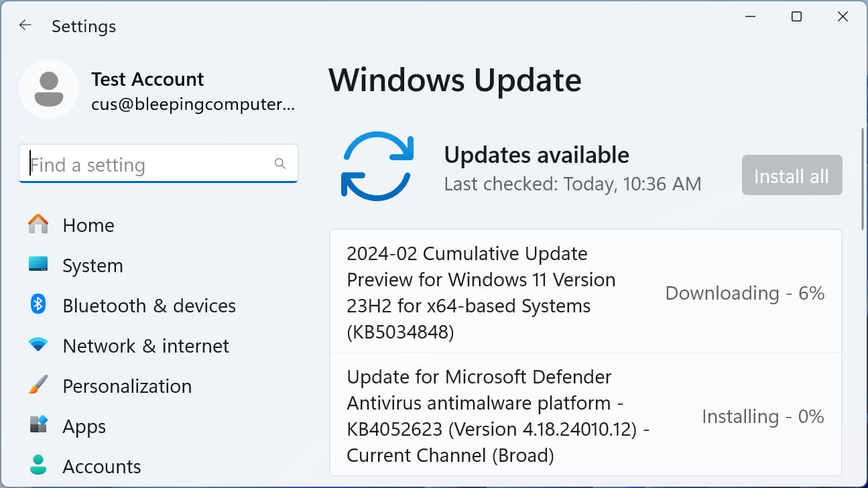868x488 pixels.
Task: Click the Install all button
Action: pyautogui.click(x=792, y=175)
